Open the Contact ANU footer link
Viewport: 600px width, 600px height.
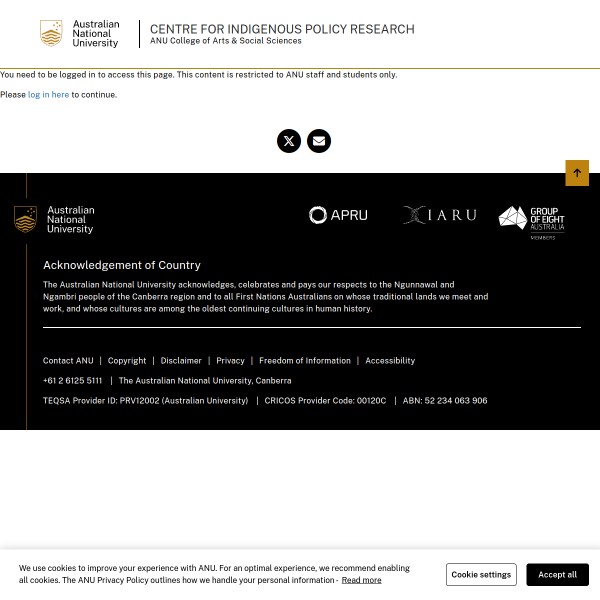click(68, 361)
